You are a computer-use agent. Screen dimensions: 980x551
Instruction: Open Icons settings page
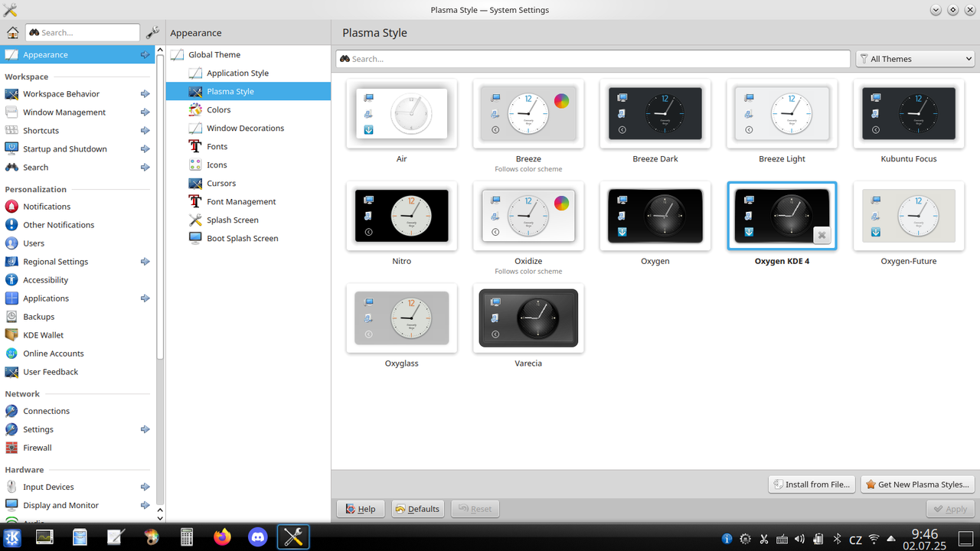[x=248, y=165]
